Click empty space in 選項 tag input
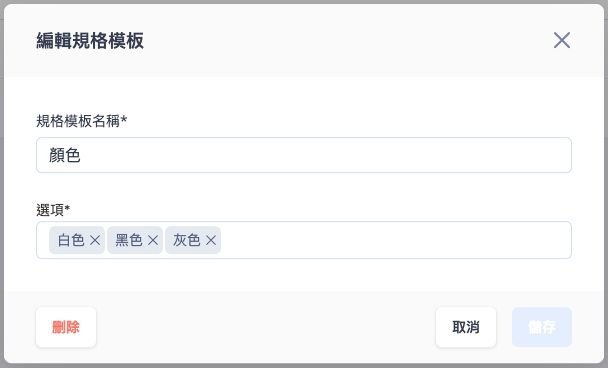This screenshot has width=608, height=368. pyautogui.click(x=396, y=240)
